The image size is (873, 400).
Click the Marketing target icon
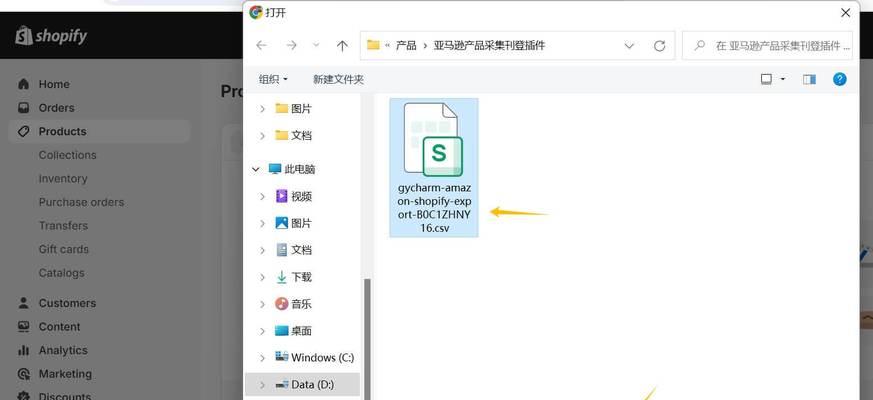click(23, 374)
